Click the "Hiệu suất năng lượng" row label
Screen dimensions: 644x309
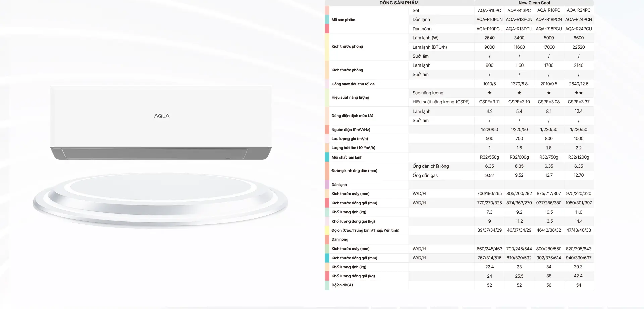(350, 97)
